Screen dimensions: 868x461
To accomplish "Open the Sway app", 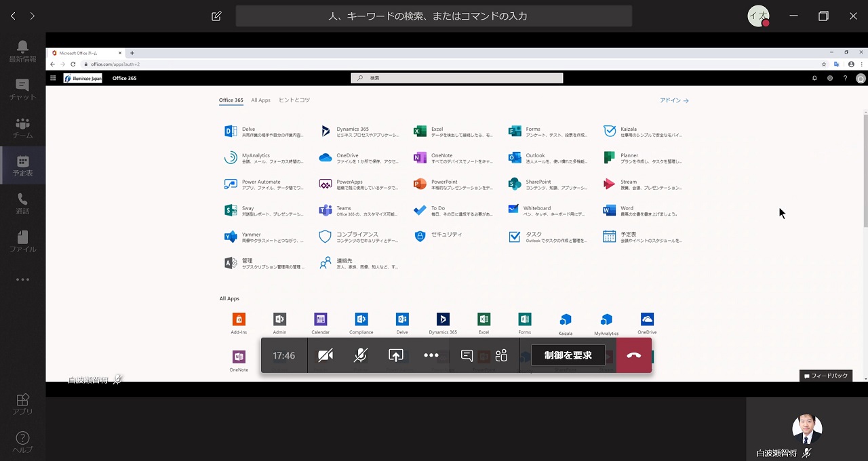I will [x=263, y=211].
